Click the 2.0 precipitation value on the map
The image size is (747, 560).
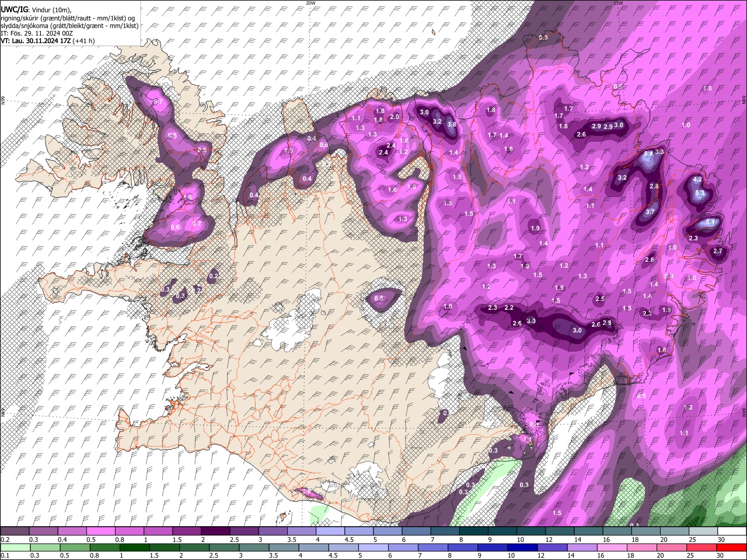coord(395,117)
